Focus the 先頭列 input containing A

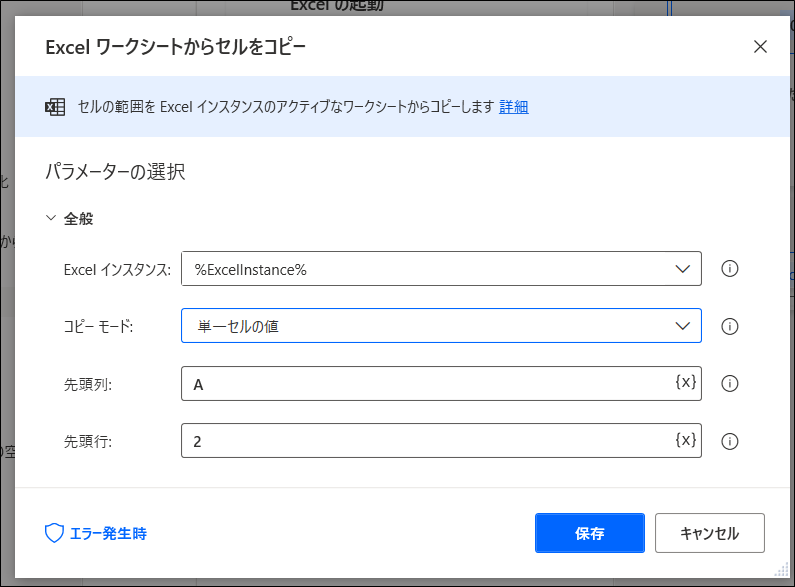coord(441,383)
